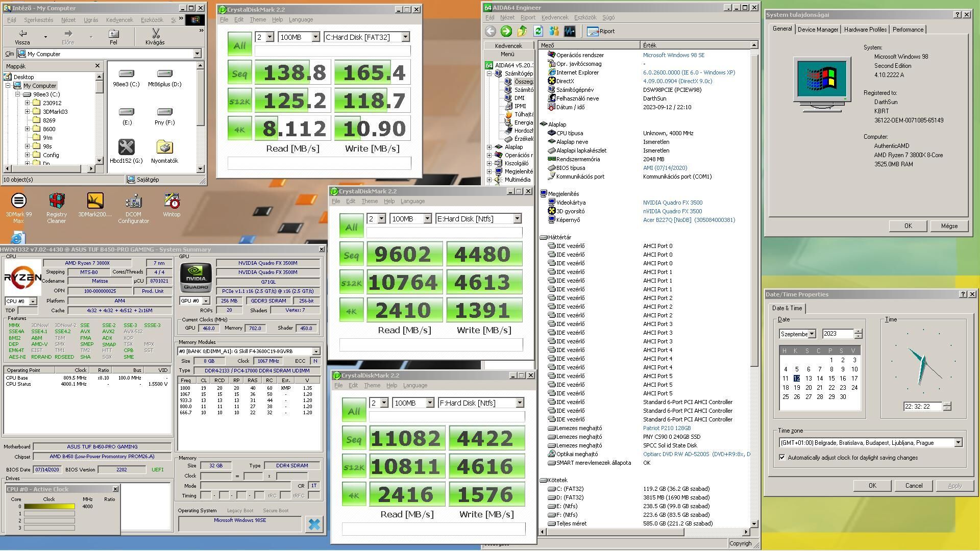Click the HWiNFO blue X close icon

[x=314, y=524]
